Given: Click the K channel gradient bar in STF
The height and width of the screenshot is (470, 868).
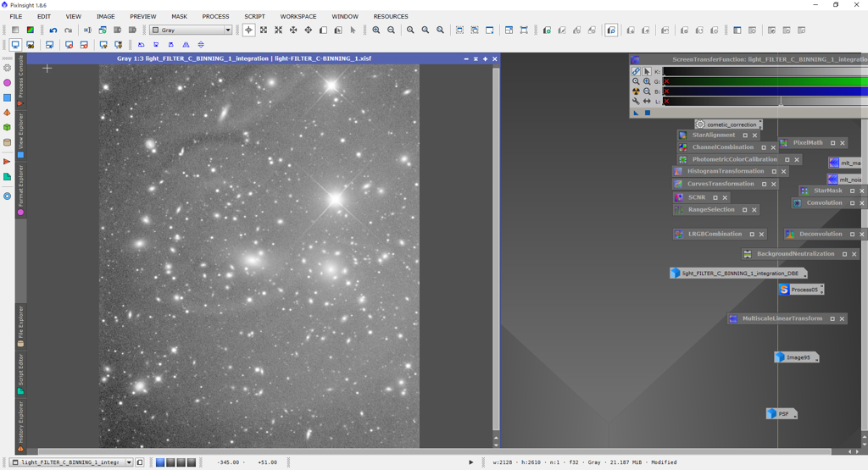Looking at the screenshot, I should pos(765,71).
